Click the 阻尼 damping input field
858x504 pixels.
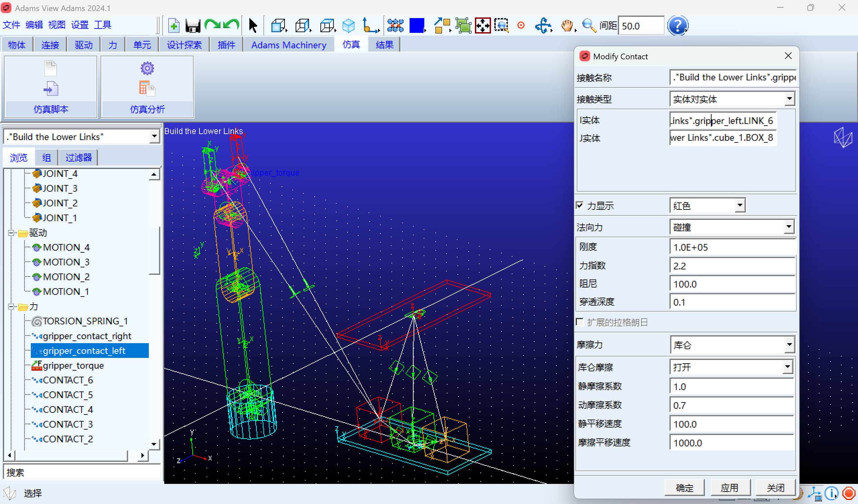(732, 284)
